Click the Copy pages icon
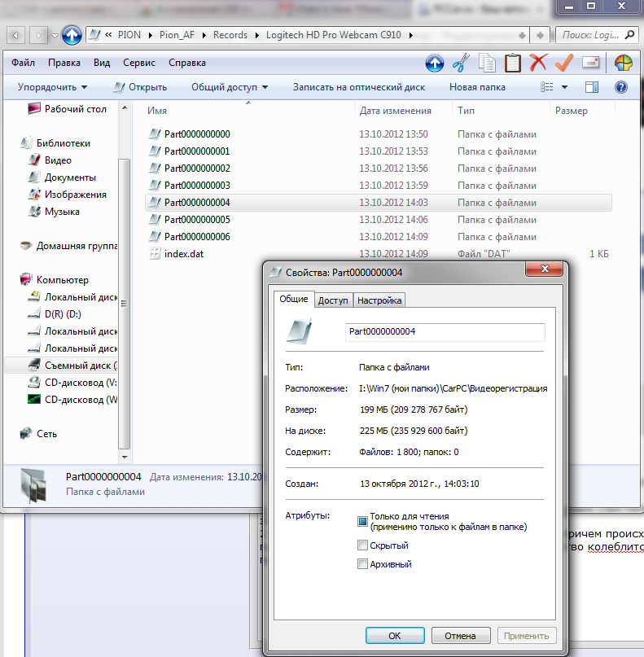This screenshot has height=657, width=644. [x=487, y=63]
